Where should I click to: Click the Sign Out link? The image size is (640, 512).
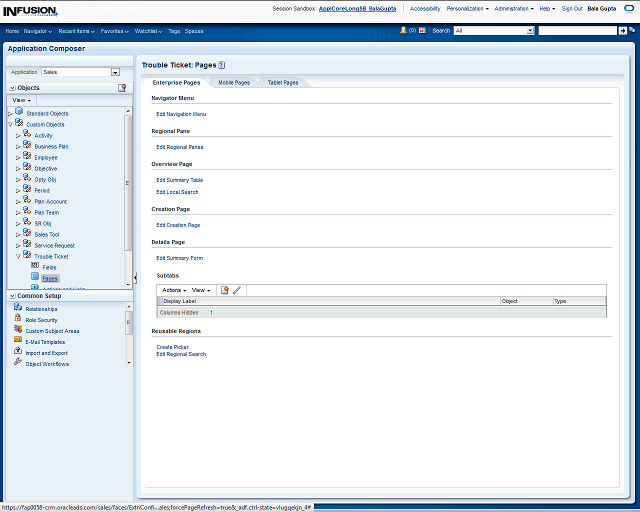[572, 8]
